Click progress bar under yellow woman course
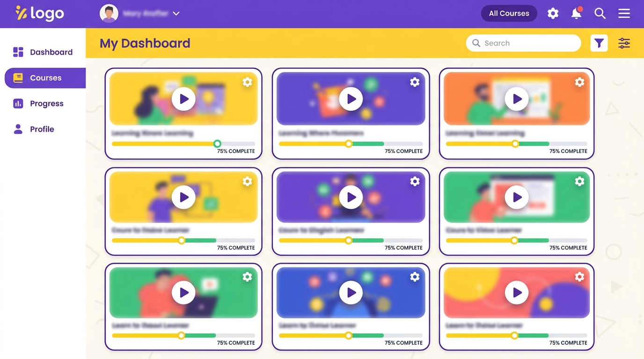The width and height of the screenshot is (644, 359). (x=183, y=144)
